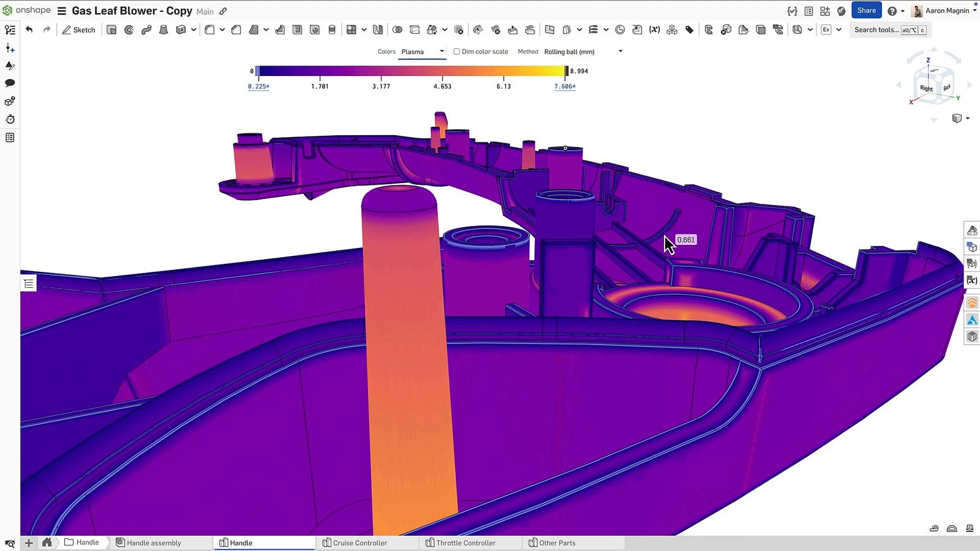Toggle the Dim color scale checkbox
Viewport: 980px width, 551px height.
pos(457,51)
